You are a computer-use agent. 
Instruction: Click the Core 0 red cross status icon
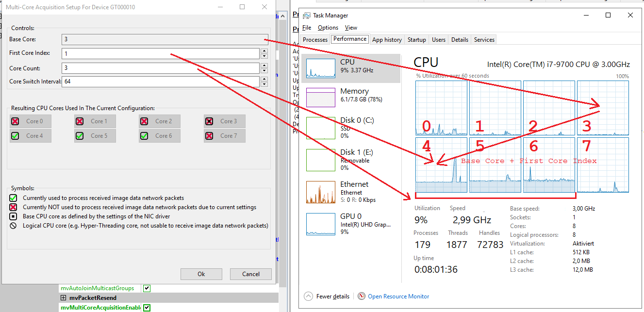pos(16,121)
